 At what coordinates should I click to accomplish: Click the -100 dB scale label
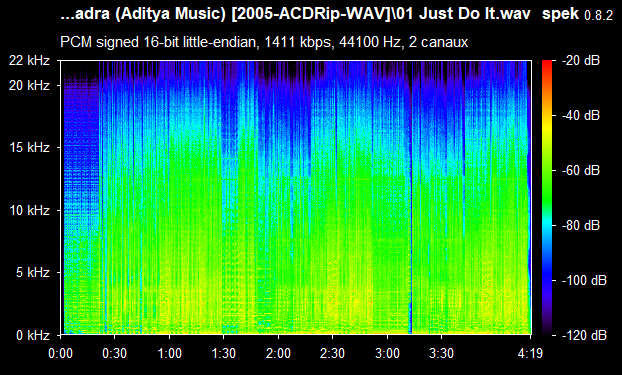click(x=584, y=281)
